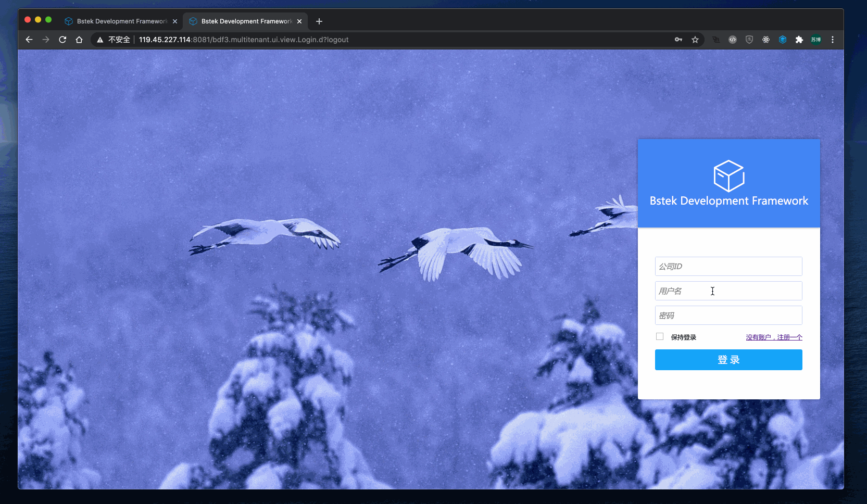Close the browser window with red button
867x504 pixels.
pyautogui.click(x=28, y=20)
